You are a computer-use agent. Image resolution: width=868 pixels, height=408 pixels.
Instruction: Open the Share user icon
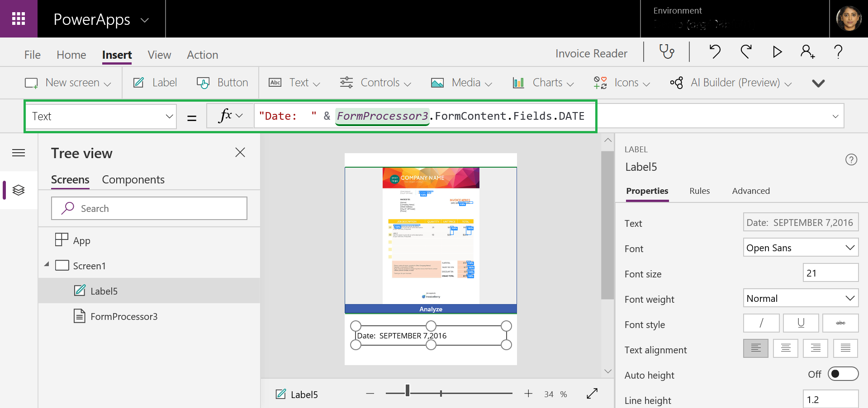coord(807,52)
